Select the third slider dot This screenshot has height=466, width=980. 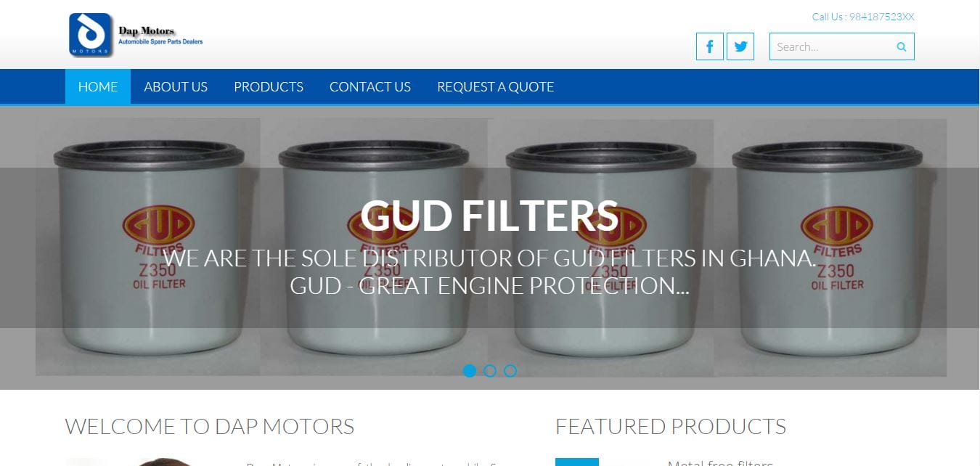pos(510,371)
